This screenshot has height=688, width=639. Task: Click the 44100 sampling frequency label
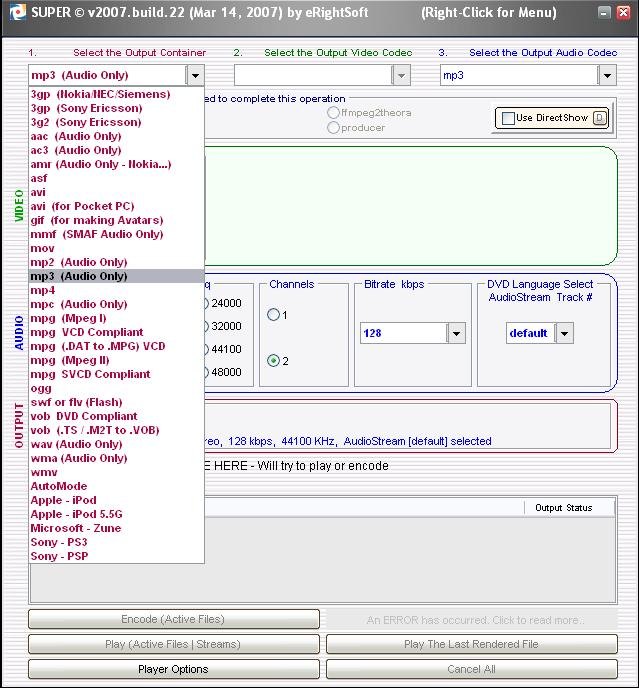click(x=226, y=349)
